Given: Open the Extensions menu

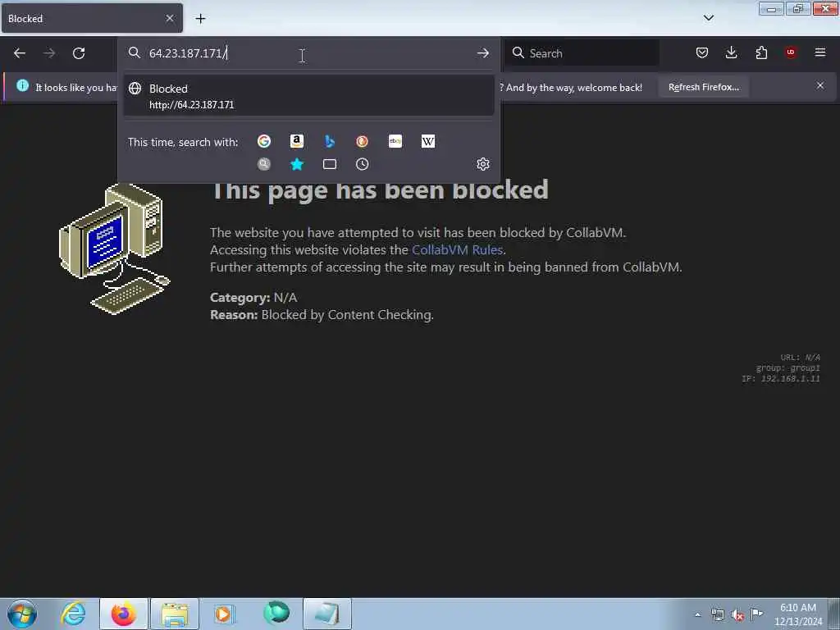Looking at the screenshot, I should coord(761,52).
